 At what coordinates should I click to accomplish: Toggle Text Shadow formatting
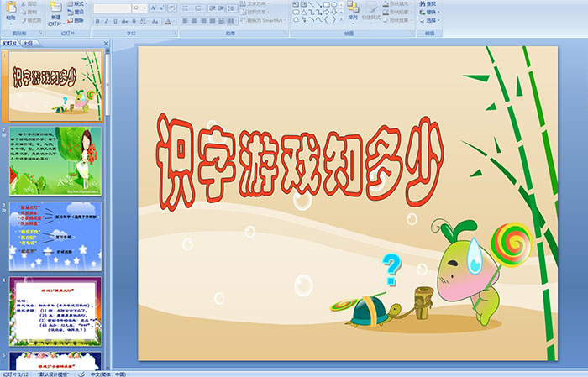[134, 21]
